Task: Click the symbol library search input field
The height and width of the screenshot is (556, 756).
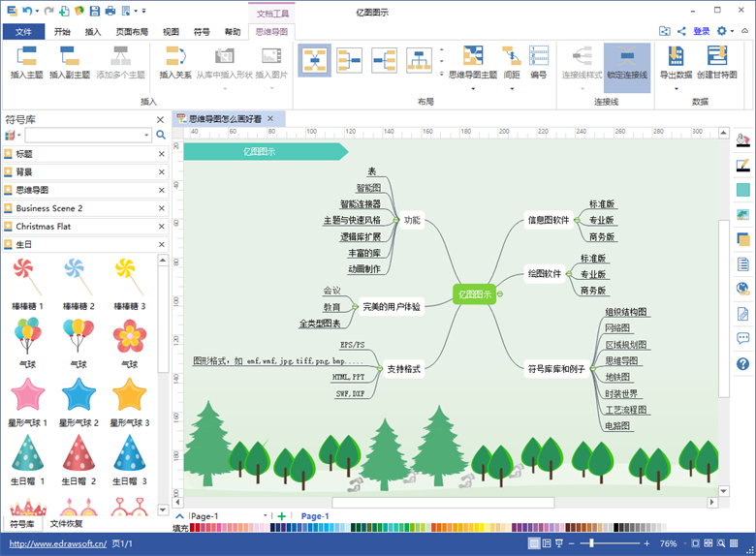Action: click(x=88, y=136)
